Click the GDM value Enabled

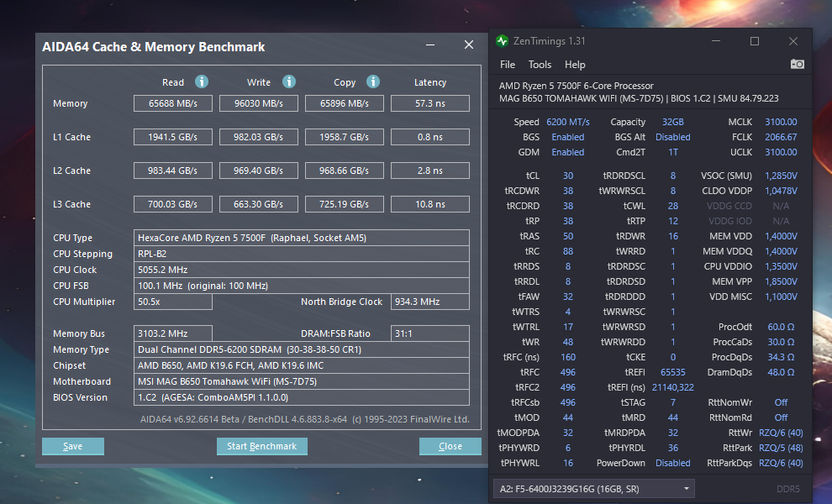[568, 152]
